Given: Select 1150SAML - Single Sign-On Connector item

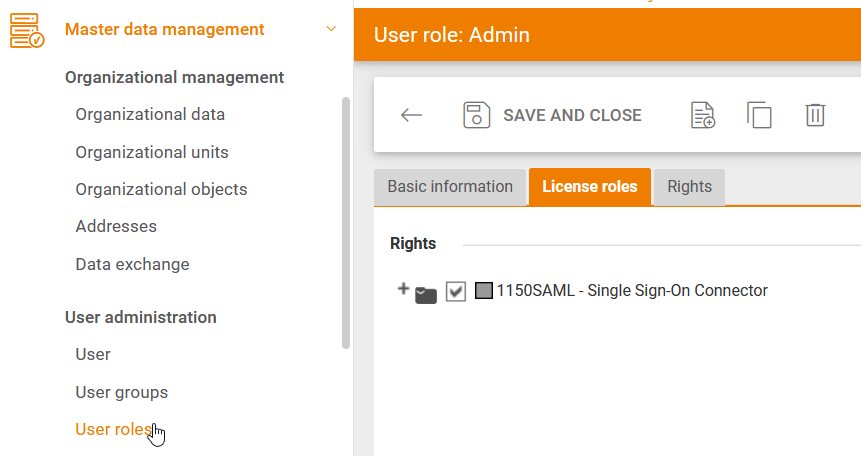Looking at the screenshot, I should pos(632,291).
